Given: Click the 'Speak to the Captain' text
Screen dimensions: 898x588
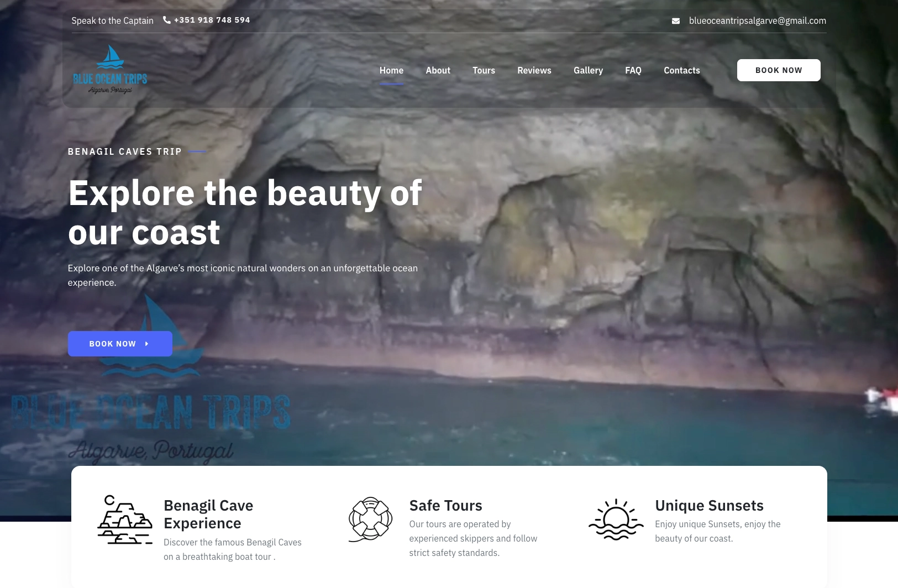Looking at the screenshot, I should point(112,20).
